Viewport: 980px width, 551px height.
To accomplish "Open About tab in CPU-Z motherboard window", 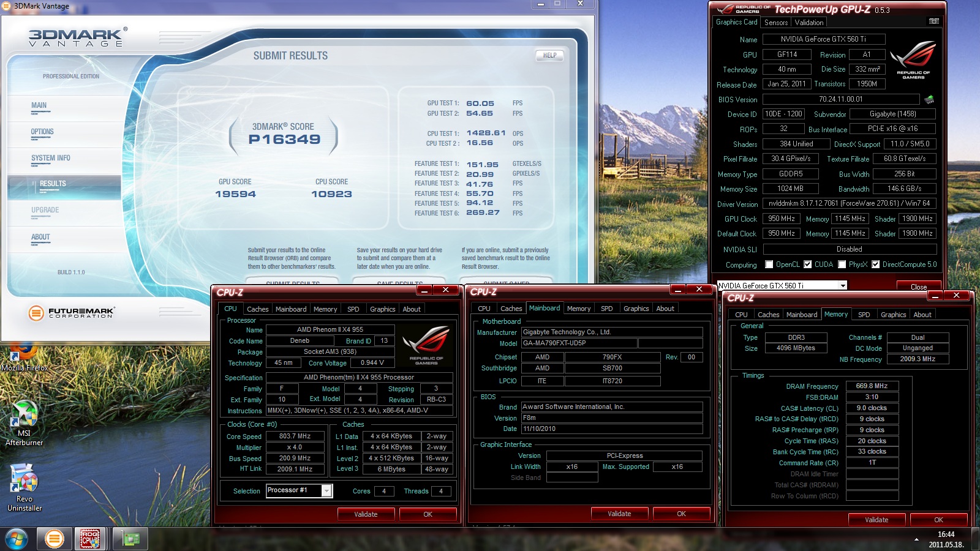I will [665, 309].
